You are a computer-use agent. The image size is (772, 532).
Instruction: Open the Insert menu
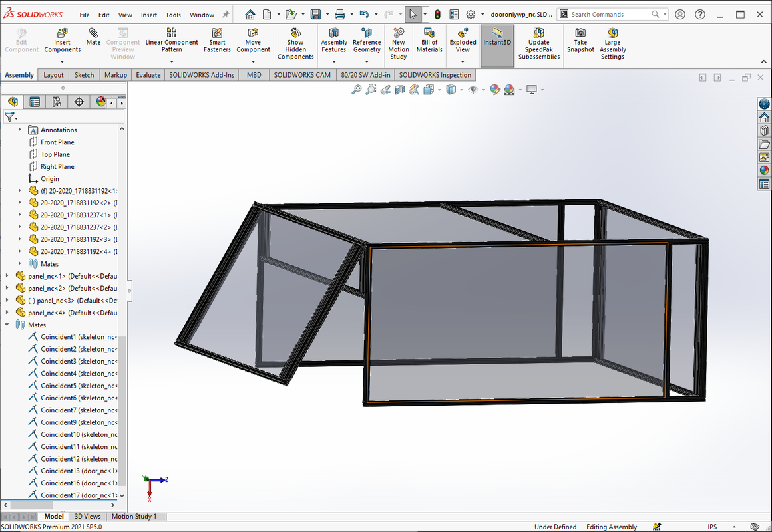148,15
